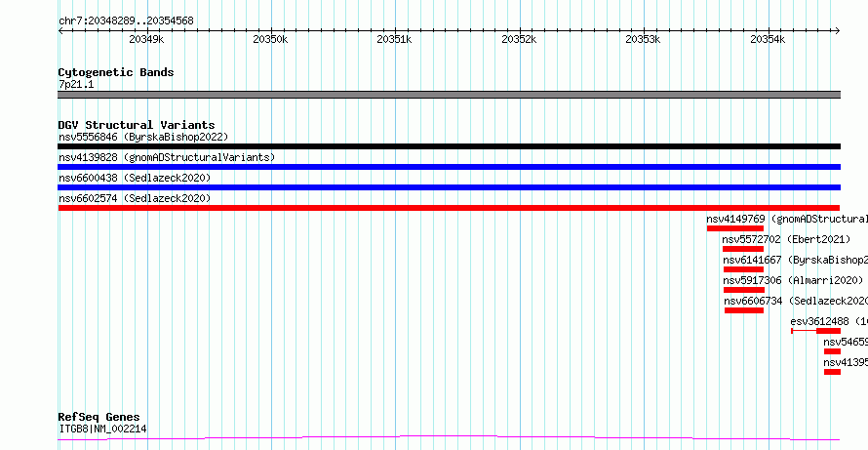
Task: Click the 20350k ruler tick label
Action: [x=270, y=39]
